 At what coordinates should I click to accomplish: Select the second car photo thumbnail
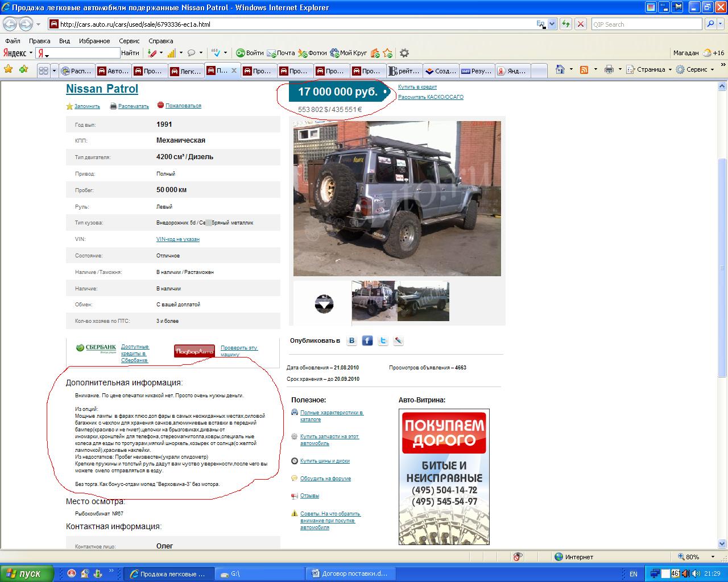click(423, 301)
